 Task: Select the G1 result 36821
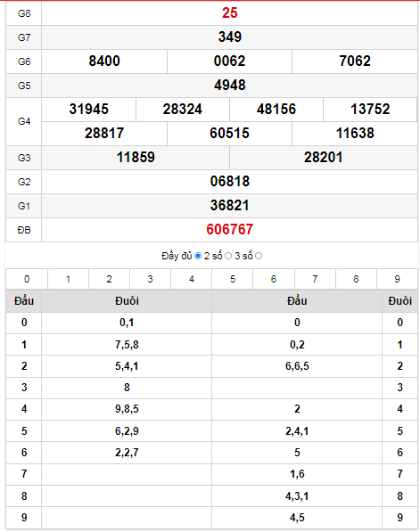[229, 206]
